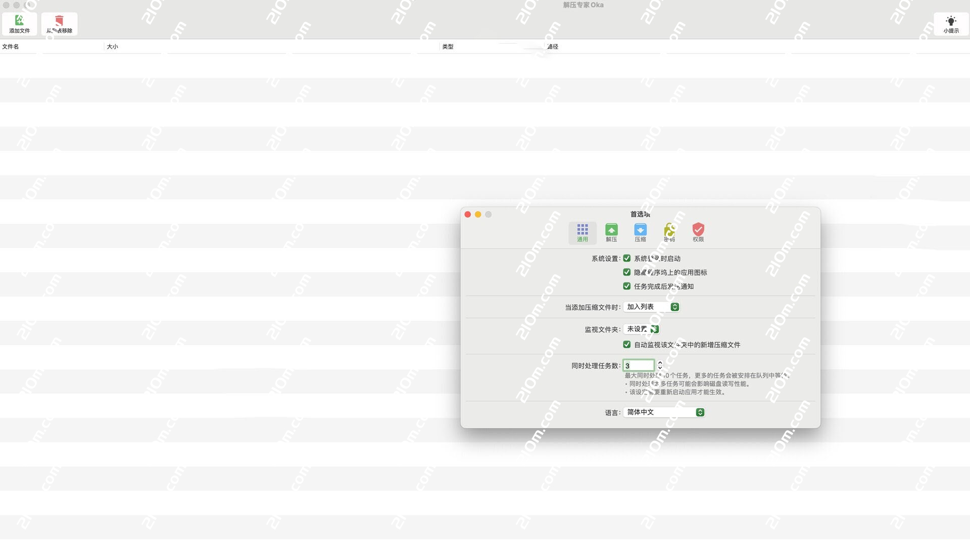Expand the 加入列表 dropdown
The width and height of the screenshot is (970, 560).
tap(652, 307)
